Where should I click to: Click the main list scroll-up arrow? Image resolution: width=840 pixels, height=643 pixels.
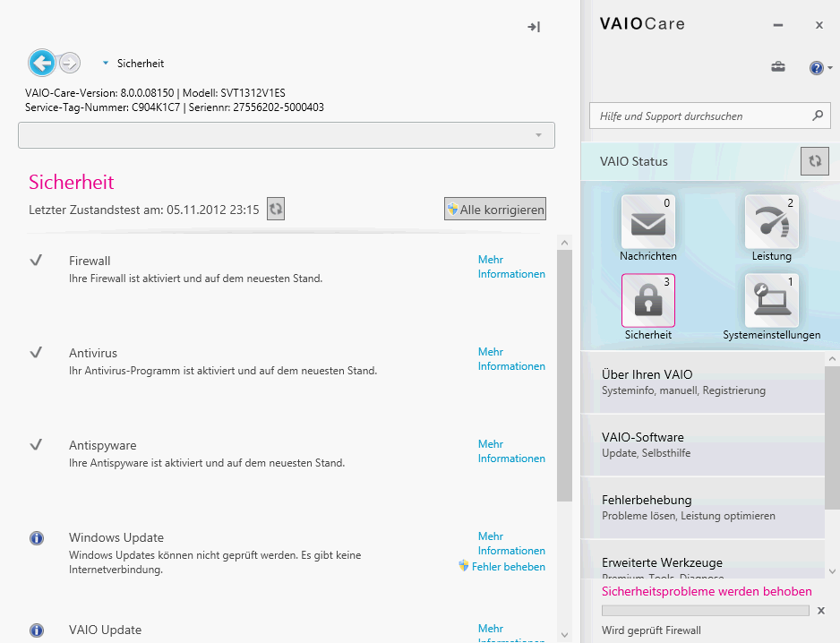coord(564,243)
